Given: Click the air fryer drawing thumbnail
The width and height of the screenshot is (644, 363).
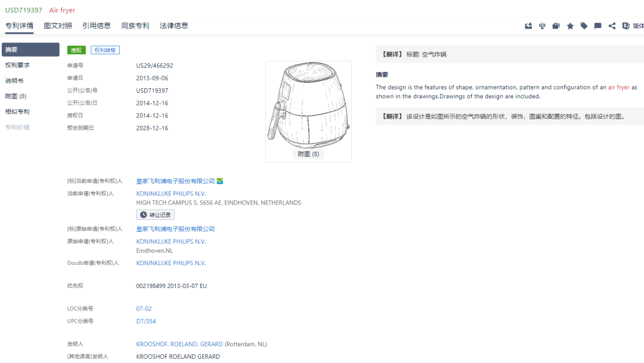Looking at the screenshot, I should [308, 107].
